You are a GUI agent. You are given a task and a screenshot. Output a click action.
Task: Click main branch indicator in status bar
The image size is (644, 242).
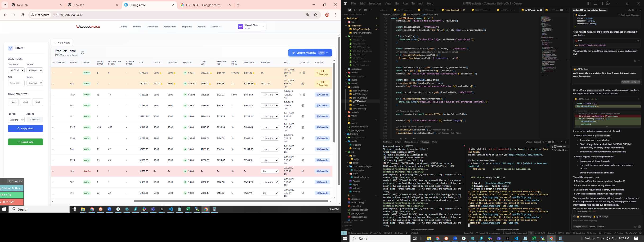click(x=374, y=233)
